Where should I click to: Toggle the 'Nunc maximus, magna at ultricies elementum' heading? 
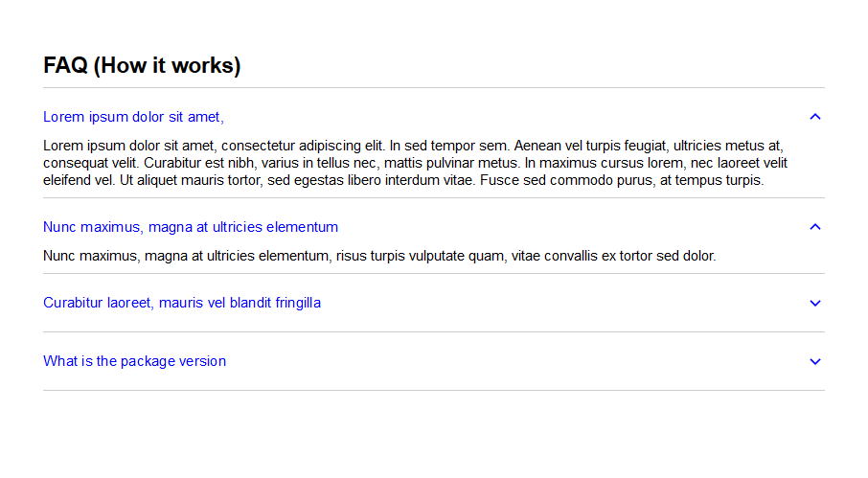click(191, 227)
